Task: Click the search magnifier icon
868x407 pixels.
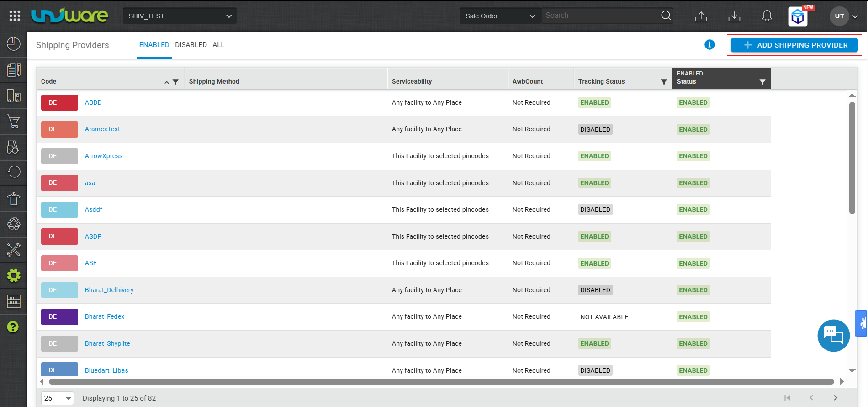Action: coord(666,16)
